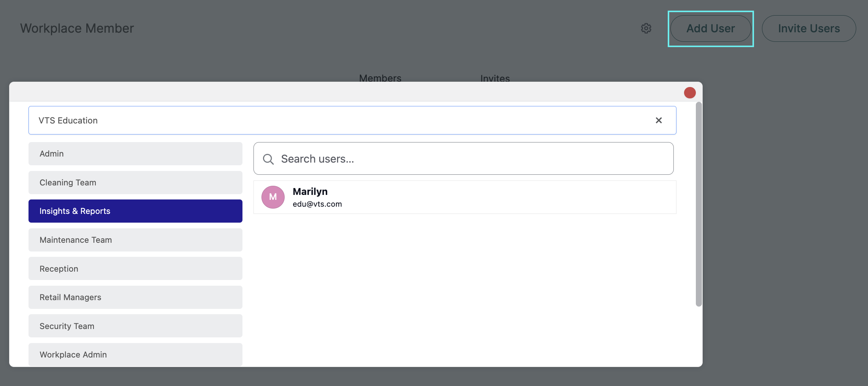Click the search magnifier icon
This screenshot has height=386, width=868.
coord(268,159)
